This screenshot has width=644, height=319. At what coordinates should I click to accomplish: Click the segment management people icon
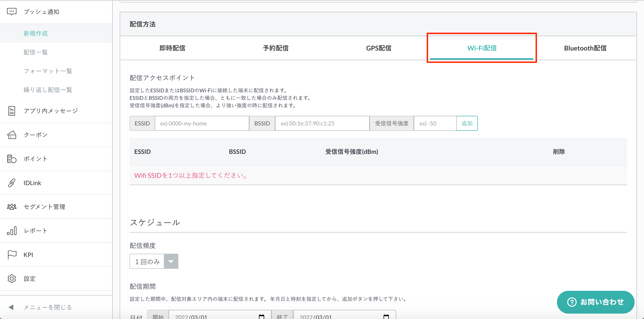[11, 207]
